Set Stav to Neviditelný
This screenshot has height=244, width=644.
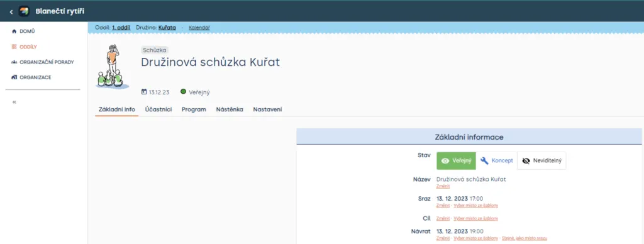click(x=541, y=160)
